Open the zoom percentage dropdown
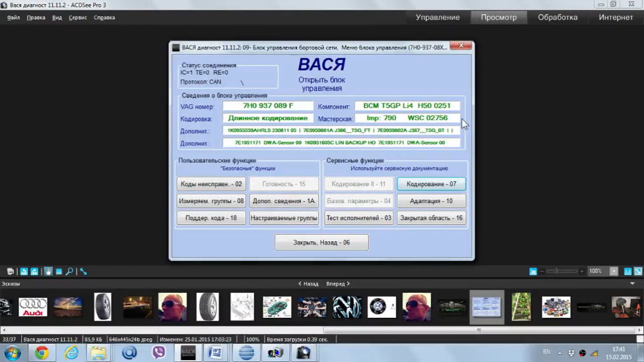Viewport: 644px width, 362px height. pos(614,271)
